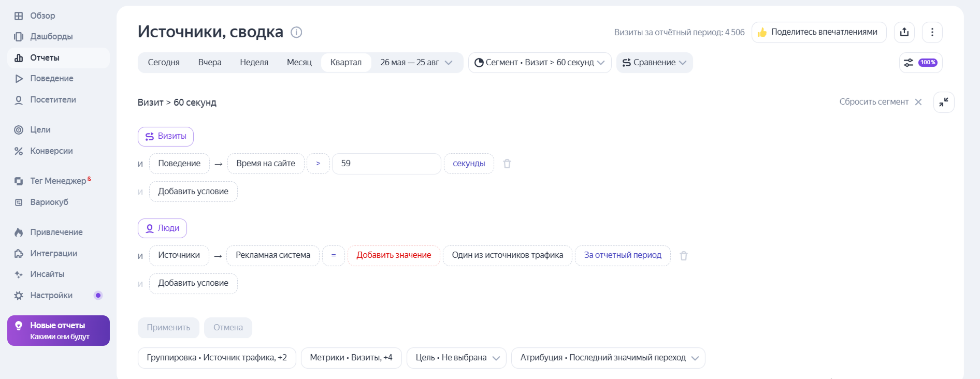Click the Рекламная система condition chip
This screenshot has width=980, height=379.
tap(273, 255)
